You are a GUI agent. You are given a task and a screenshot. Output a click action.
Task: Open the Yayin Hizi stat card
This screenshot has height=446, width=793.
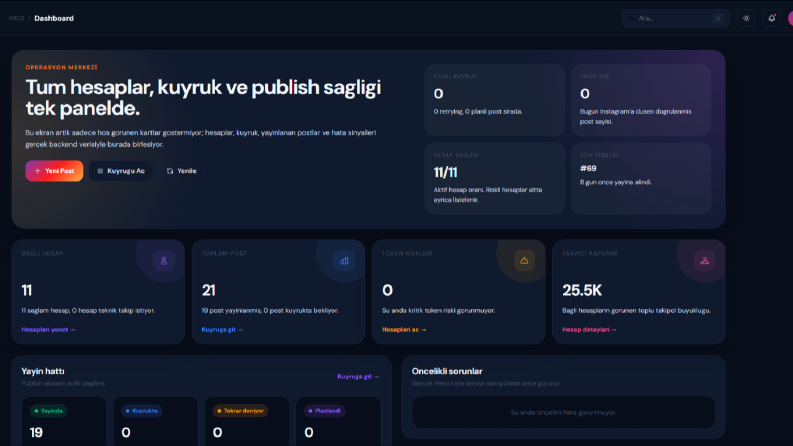point(641,100)
